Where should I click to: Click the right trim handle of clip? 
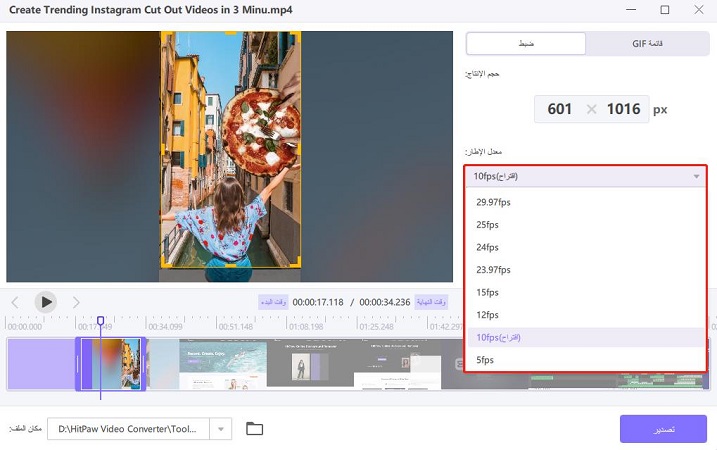tap(144, 364)
